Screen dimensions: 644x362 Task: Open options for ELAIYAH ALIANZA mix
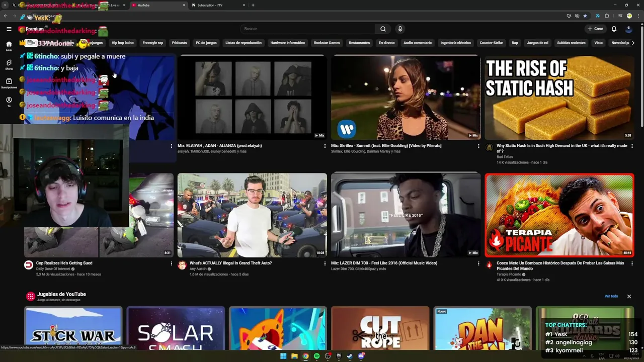[x=325, y=146]
